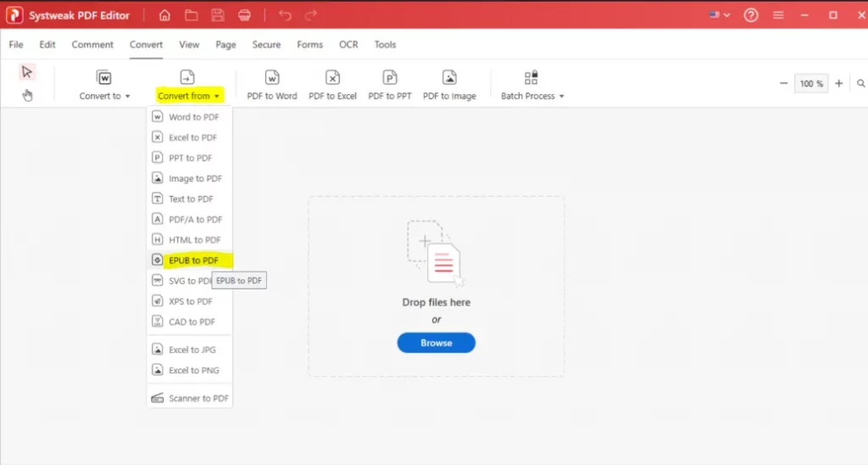Switch to the OCR tab

tap(348, 44)
